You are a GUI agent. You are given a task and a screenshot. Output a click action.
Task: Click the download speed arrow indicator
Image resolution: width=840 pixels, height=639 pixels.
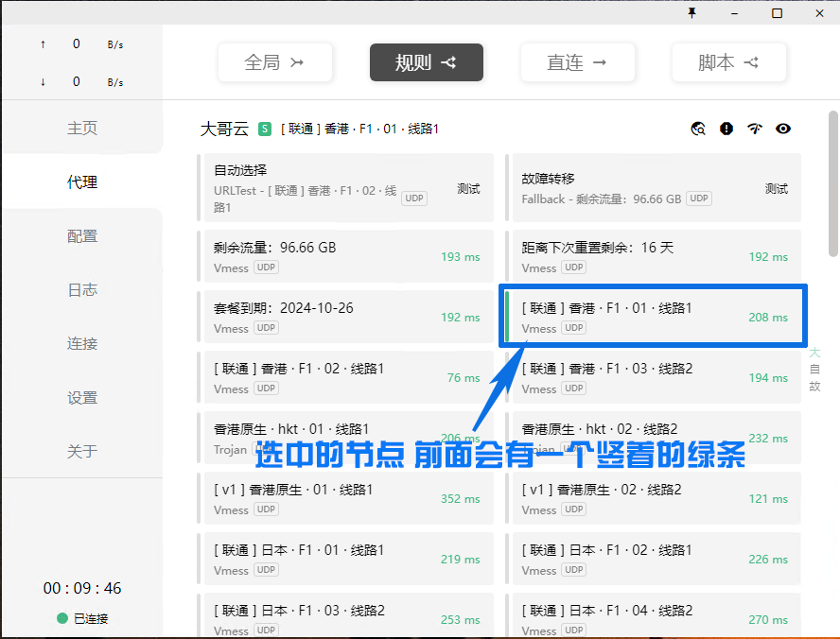pos(43,82)
